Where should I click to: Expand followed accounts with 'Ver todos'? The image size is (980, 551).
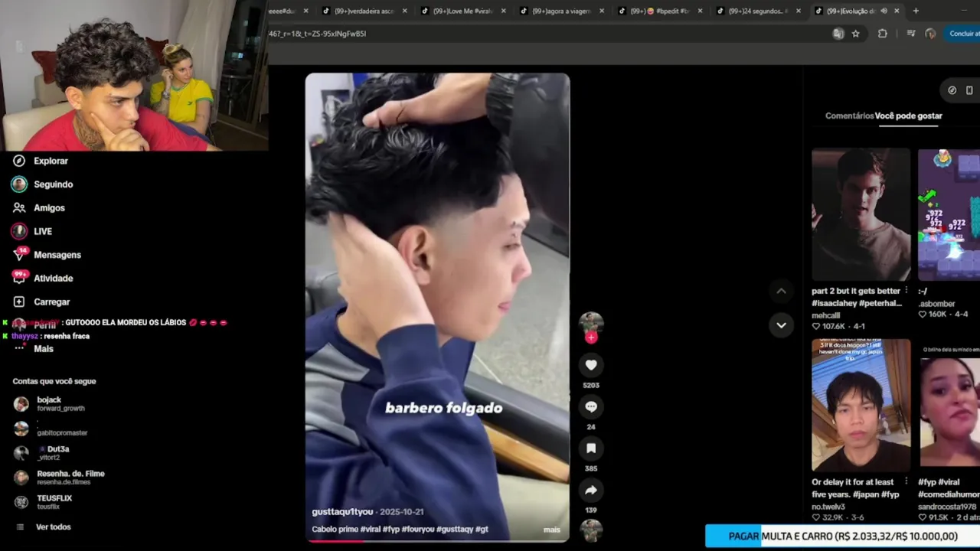[x=53, y=527]
